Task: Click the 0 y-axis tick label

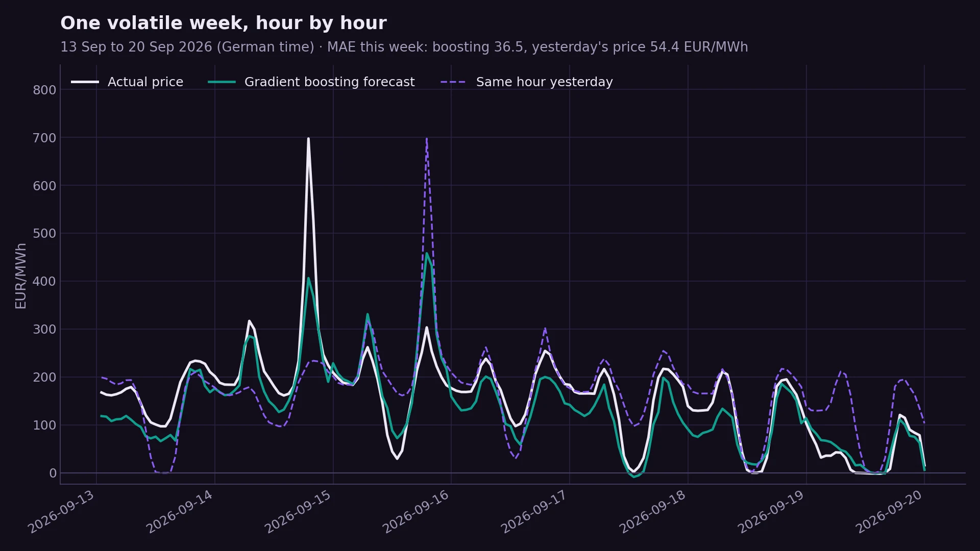Action: coord(53,473)
